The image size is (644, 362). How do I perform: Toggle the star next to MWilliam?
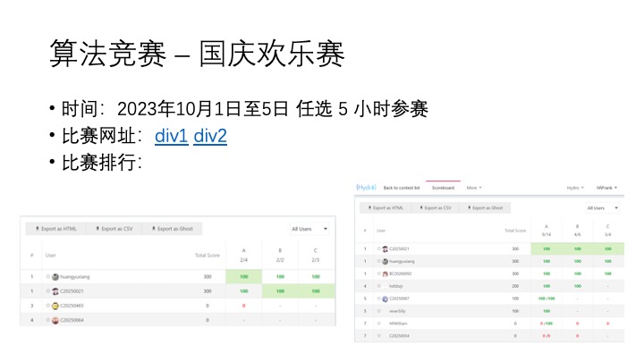pyautogui.click(x=379, y=323)
